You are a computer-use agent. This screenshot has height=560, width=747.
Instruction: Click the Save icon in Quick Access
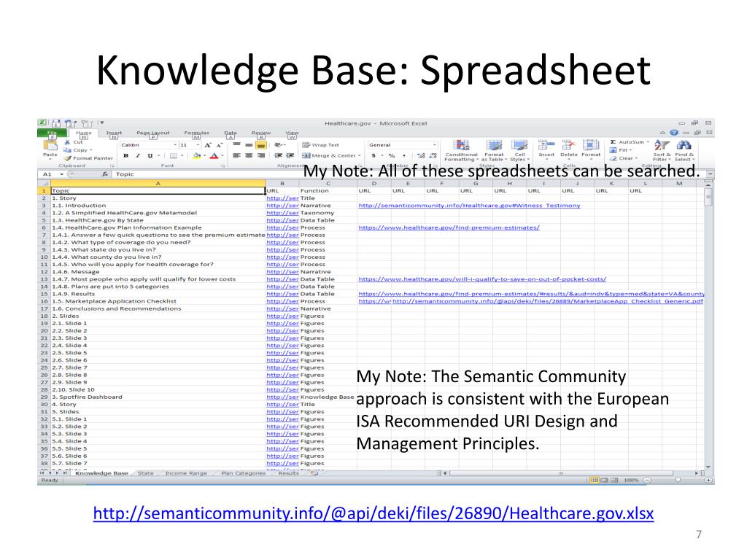pyautogui.click(x=56, y=123)
